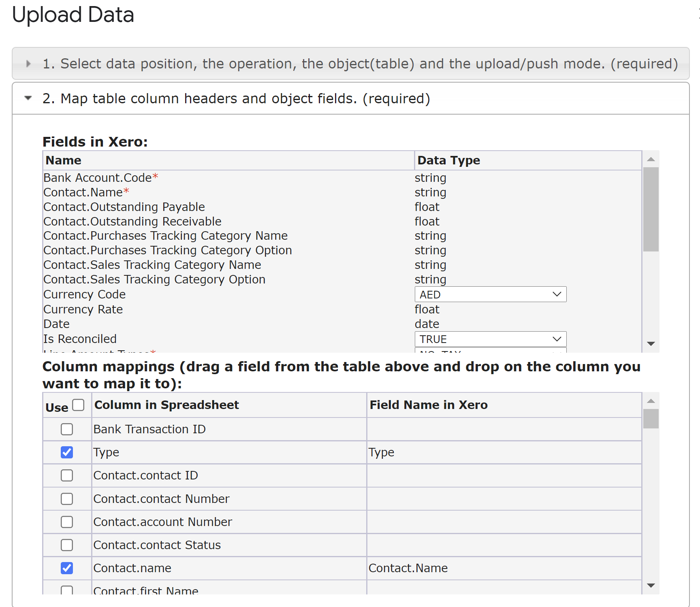The image size is (700, 607).
Task: Click the Contact.contact Status spreadsheet column cell
Action: pyautogui.click(x=229, y=545)
